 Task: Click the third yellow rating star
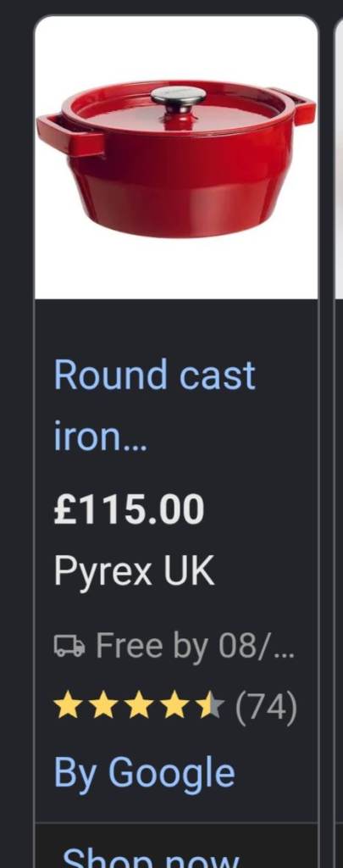140,707
